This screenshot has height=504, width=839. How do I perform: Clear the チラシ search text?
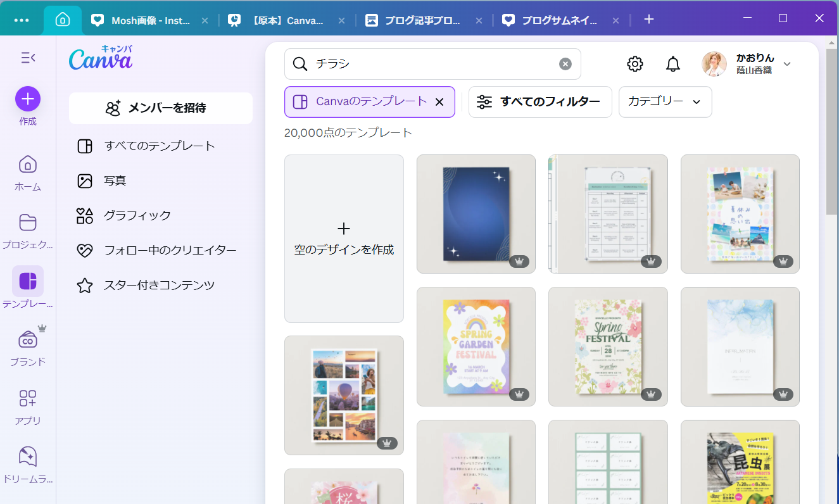click(565, 64)
